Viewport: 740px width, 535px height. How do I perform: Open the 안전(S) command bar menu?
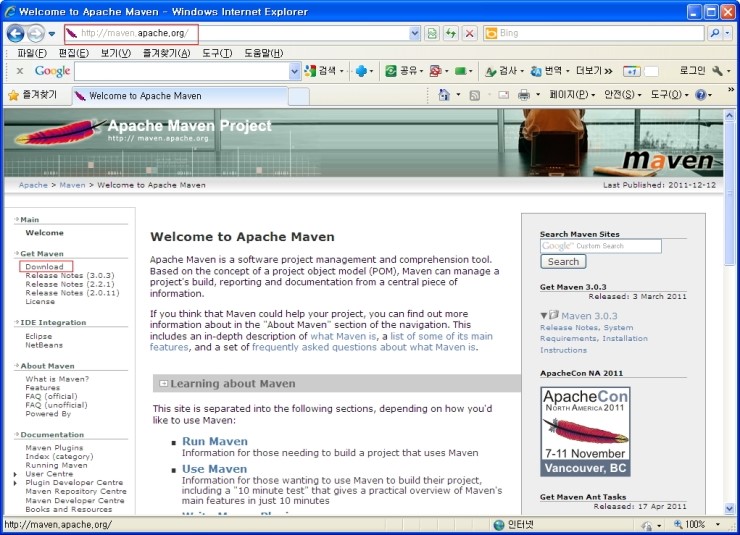[623, 95]
